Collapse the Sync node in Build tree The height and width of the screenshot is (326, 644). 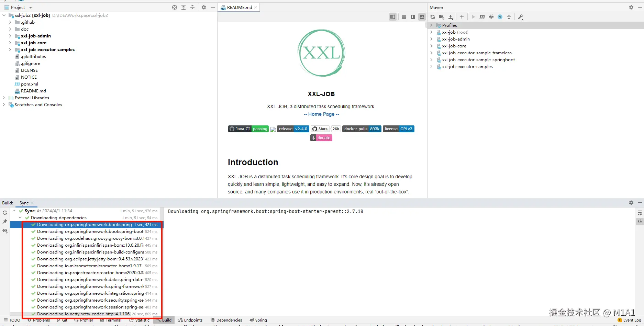click(14, 211)
